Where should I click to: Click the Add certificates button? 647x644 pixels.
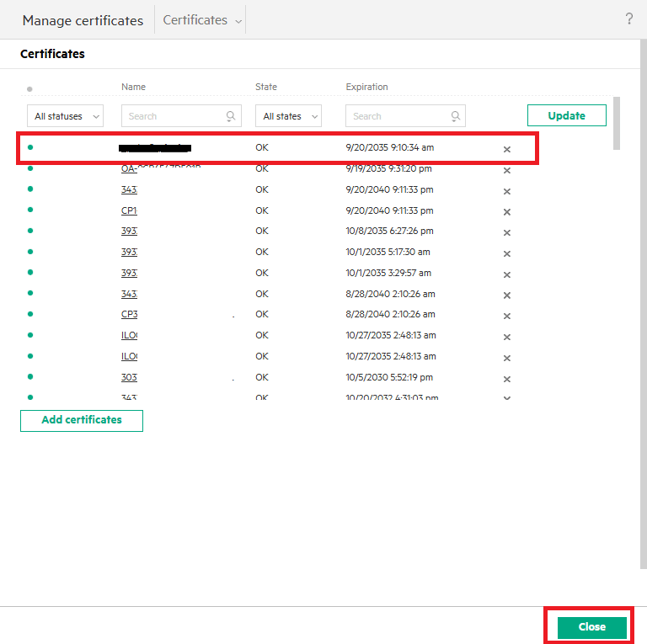pyautogui.click(x=82, y=420)
